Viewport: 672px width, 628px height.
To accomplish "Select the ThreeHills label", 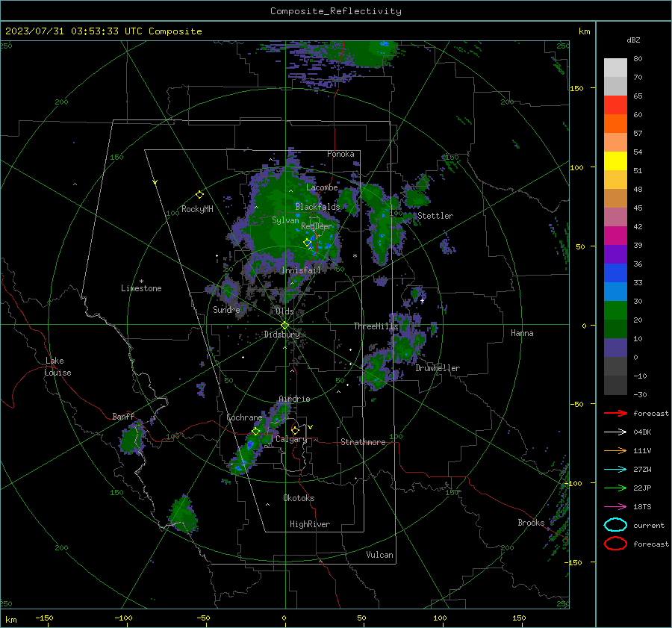I will pyautogui.click(x=376, y=326).
